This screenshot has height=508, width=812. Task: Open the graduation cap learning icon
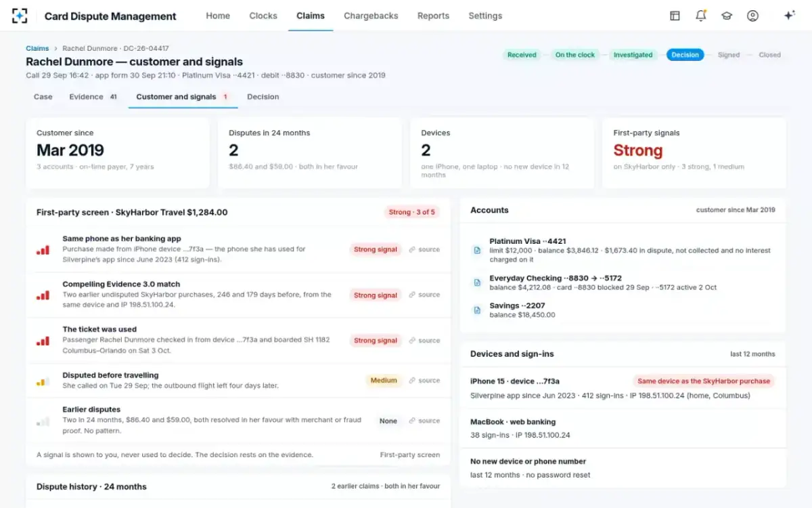tap(727, 16)
